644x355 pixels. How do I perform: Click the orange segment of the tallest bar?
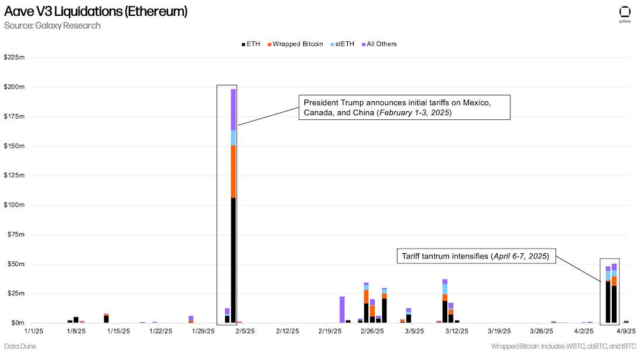(x=233, y=171)
